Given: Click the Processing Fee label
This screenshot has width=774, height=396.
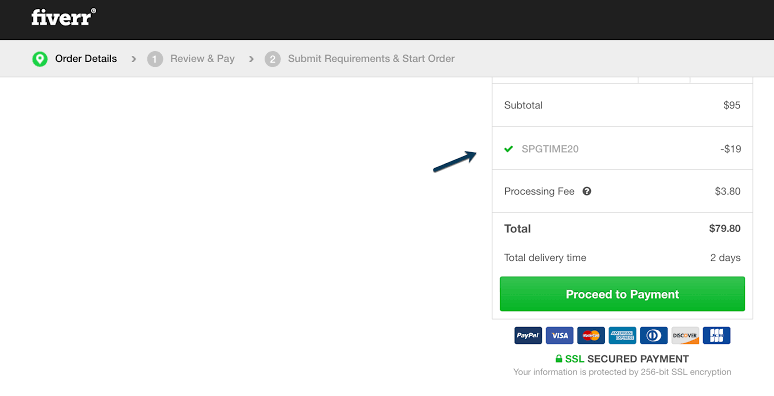Looking at the screenshot, I should pos(539,191).
